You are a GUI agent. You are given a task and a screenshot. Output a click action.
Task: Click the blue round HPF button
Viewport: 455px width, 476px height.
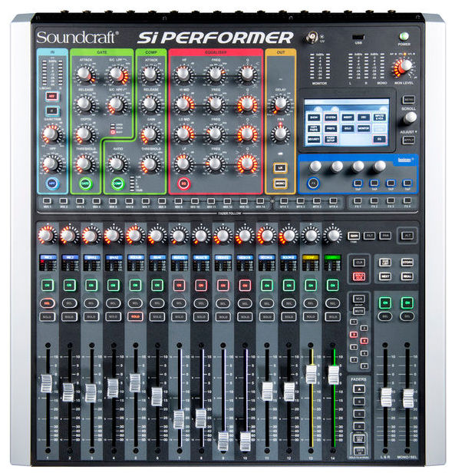(52, 183)
